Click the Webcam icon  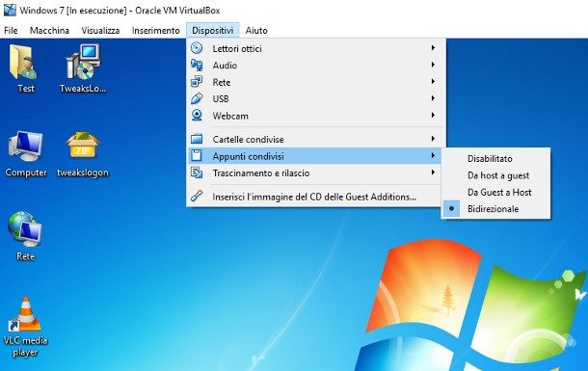coord(197,116)
